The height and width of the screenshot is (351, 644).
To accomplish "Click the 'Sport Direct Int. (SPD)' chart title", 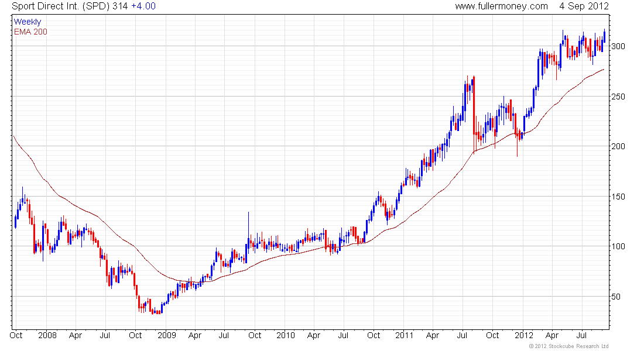I will [x=61, y=6].
